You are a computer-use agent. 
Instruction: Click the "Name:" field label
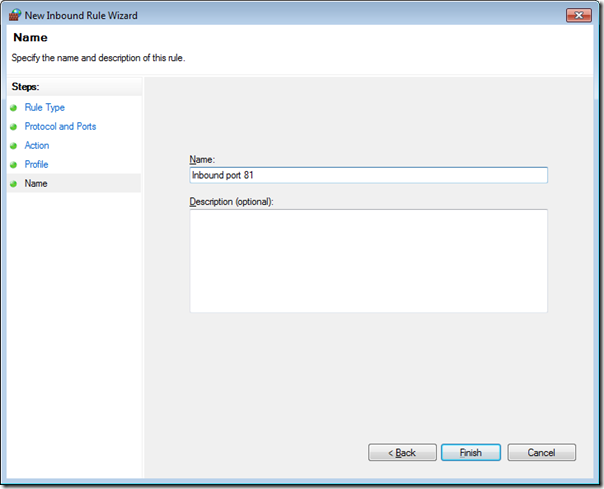[x=202, y=159]
